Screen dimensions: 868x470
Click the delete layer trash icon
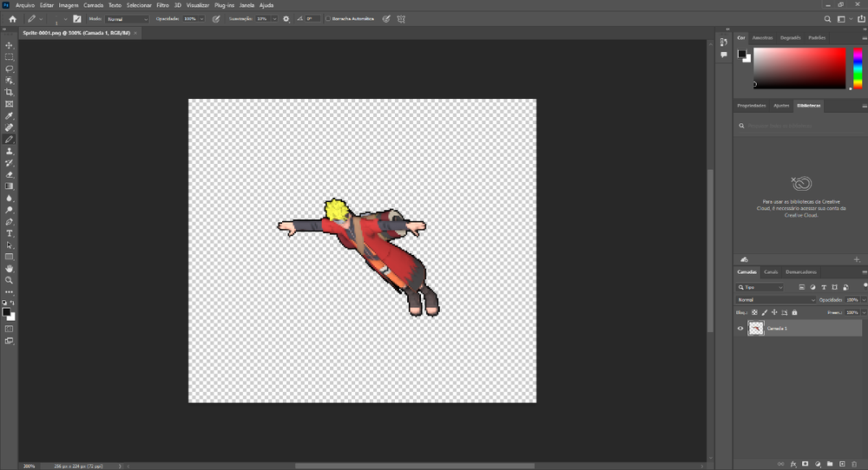tap(854, 464)
